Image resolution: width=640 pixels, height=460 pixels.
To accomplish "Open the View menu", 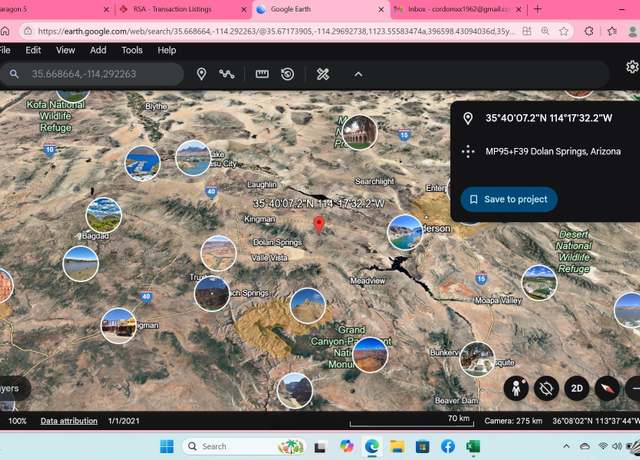I will pyautogui.click(x=65, y=50).
